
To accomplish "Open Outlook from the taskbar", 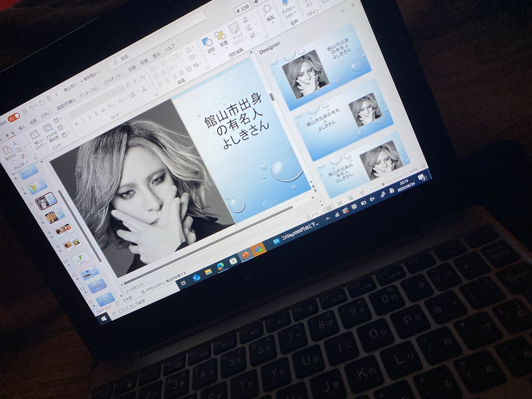I will click(196, 278).
